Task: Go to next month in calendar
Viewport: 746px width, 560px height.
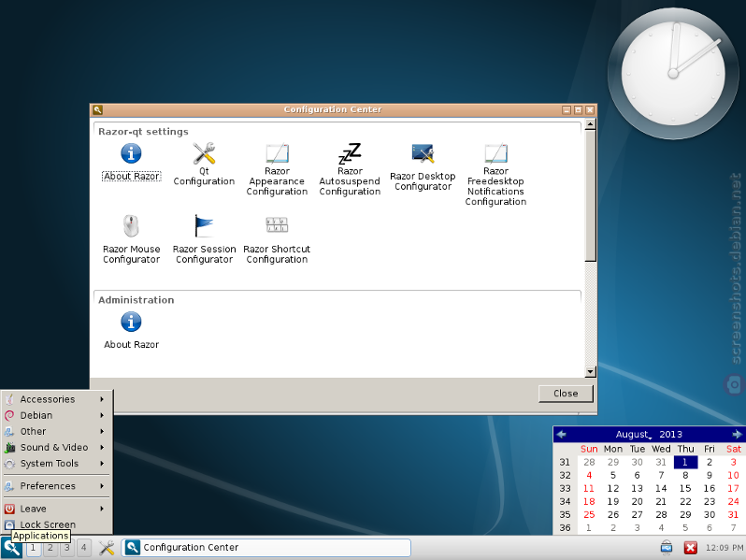Action: (x=737, y=434)
